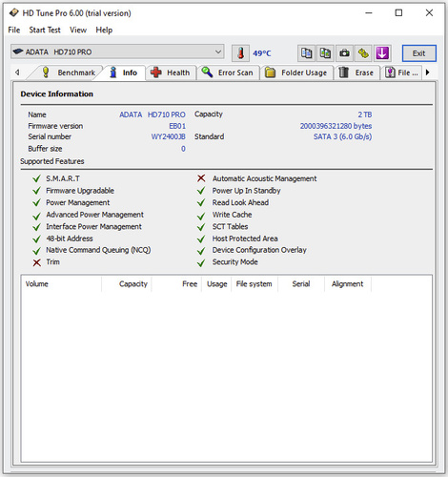This screenshot has width=448, height=477.
Task: Click the Serial column header
Action: pos(301,284)
